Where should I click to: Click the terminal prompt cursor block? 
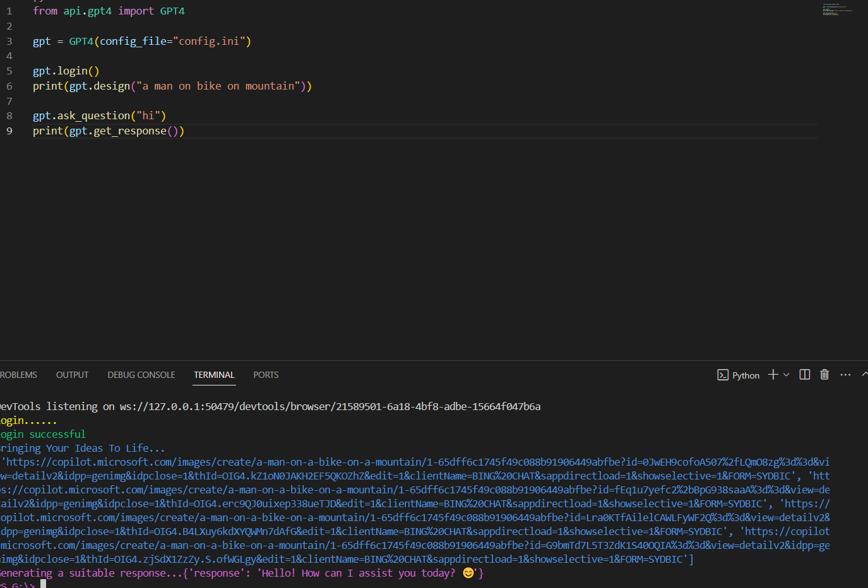43,584
